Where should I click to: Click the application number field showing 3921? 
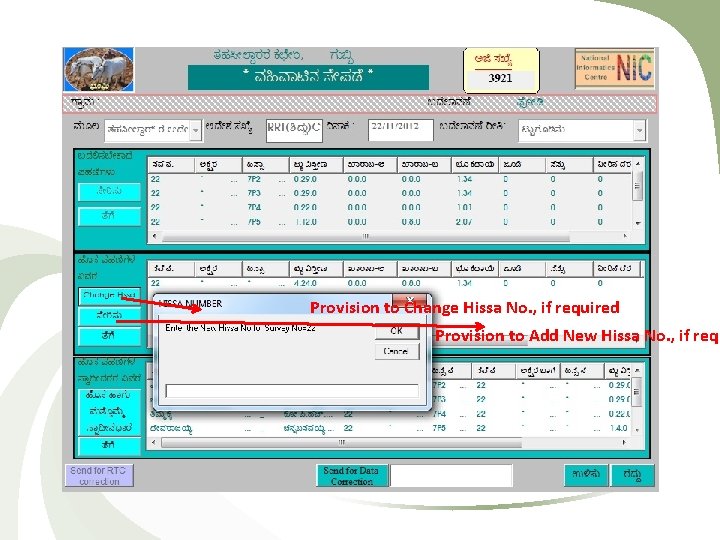[501, 79]
